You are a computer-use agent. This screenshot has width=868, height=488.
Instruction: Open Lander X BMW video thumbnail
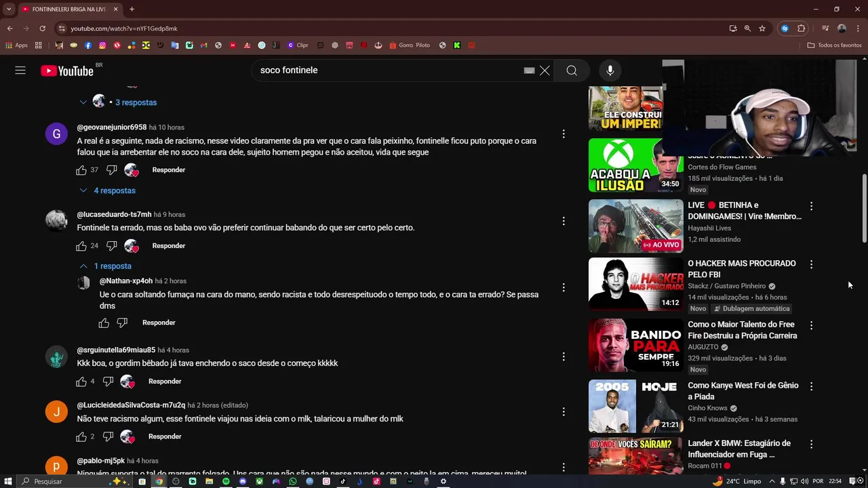(636, 456)
